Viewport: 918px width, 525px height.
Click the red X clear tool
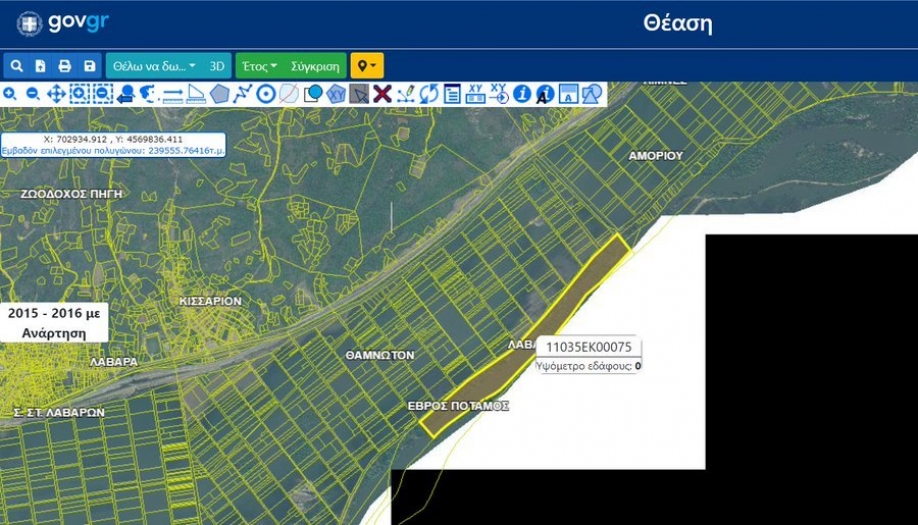click(x=382, y=94)
